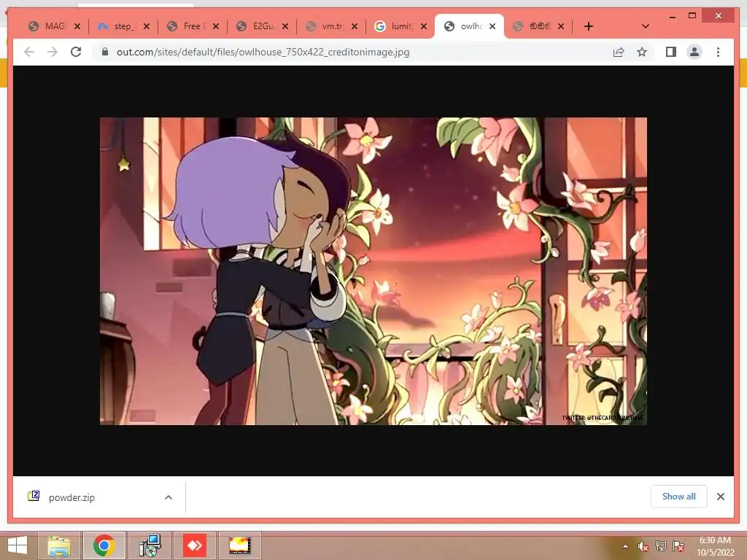Close the MAG tab

pos(77,26)
